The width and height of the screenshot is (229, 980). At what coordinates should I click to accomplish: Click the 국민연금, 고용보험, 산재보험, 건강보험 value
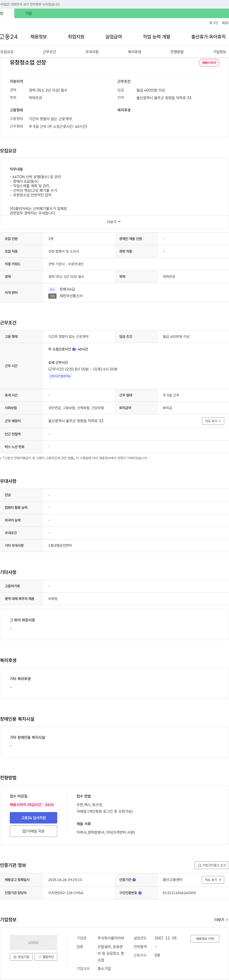click(x=76, y=408)
